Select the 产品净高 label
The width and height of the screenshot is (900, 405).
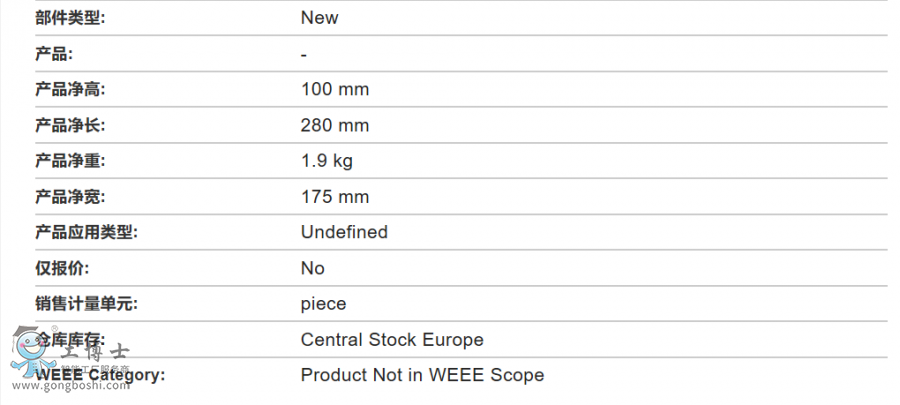pyautogui.click(x=71, y=89)
